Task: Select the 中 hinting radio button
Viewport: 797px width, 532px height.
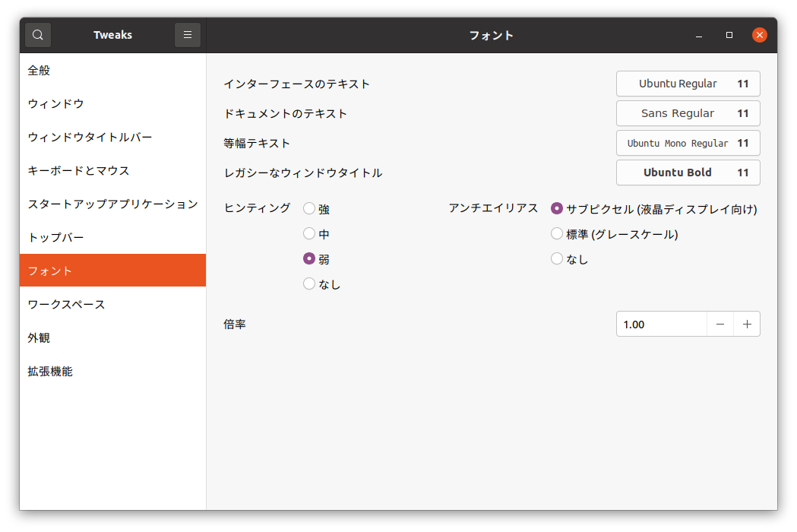Action: 309,234
